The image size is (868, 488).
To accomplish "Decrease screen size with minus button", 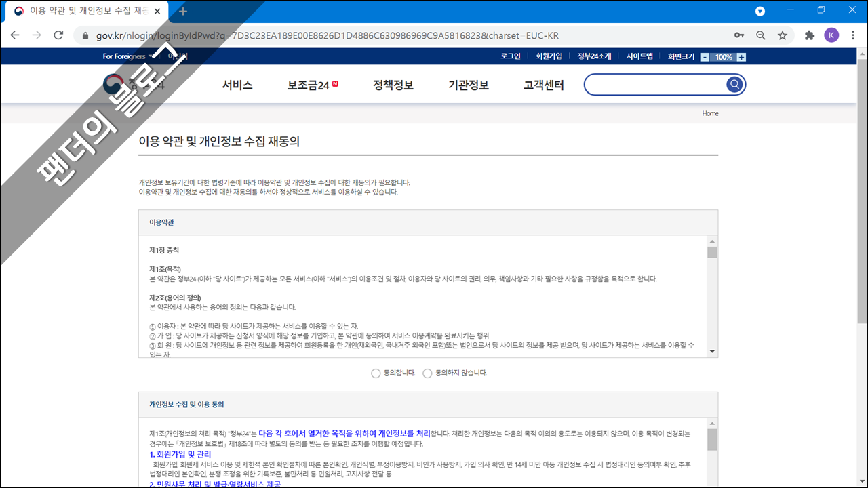I will (705, 57).
